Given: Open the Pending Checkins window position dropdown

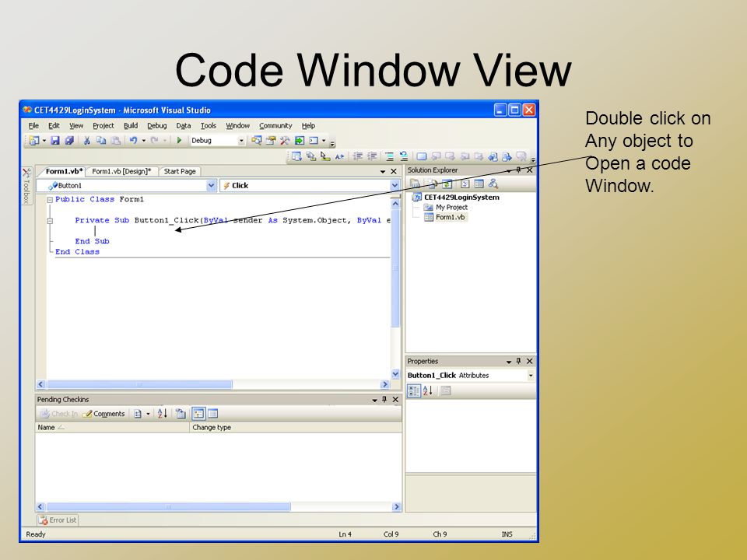Looking at the screenshot, I should pyautogui.click(x=375, y=400).
